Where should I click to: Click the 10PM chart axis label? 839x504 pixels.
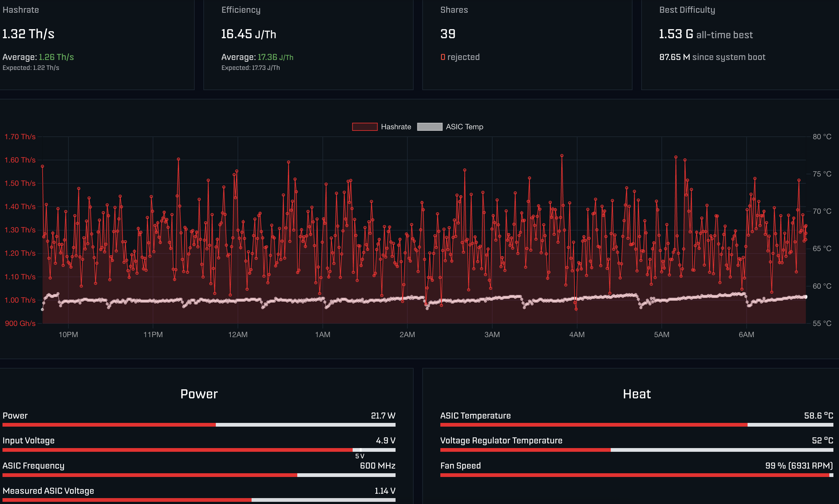tap(68, 335)
